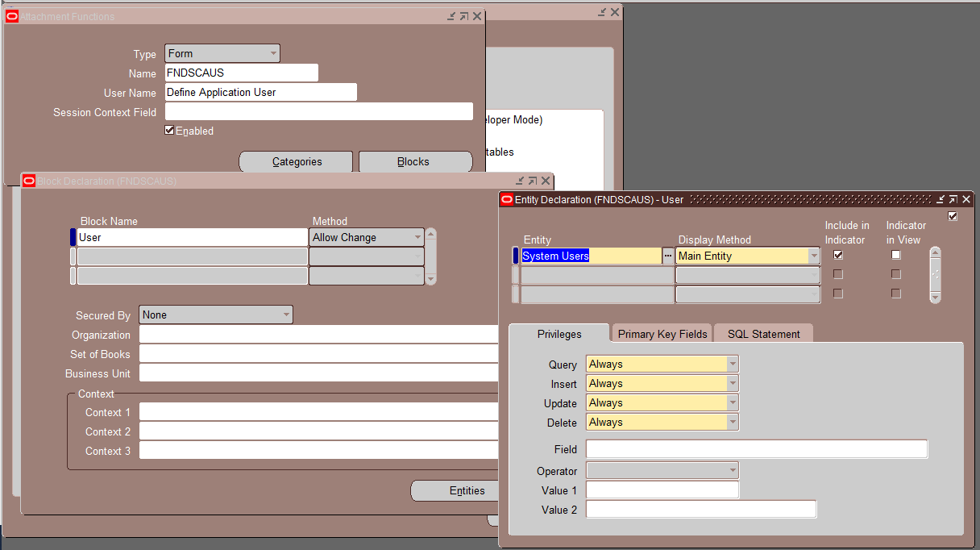Click the Block Name field containing User
The image size is (980, 550).
coord(193,237)
